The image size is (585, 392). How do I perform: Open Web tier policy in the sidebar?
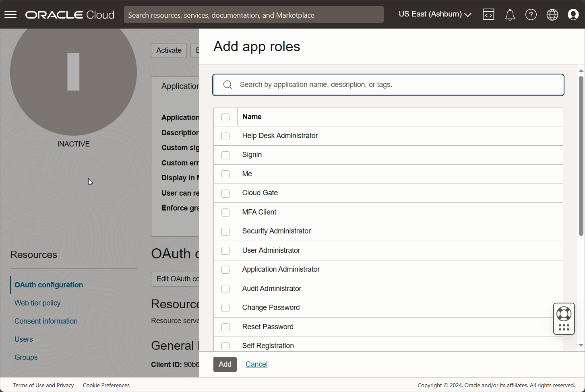(37, 303)
